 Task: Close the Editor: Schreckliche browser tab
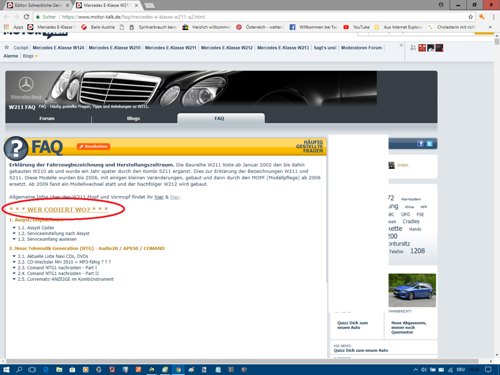tap(67, 5)
